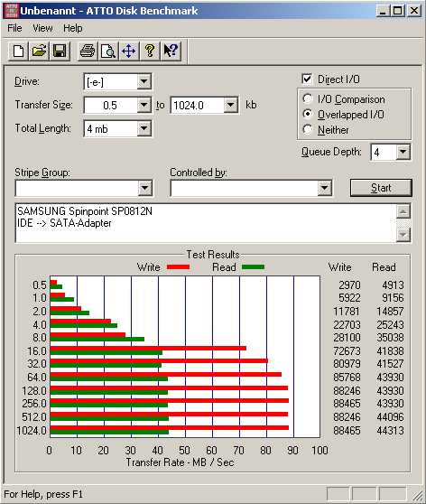Select the I/O Comparison radio button
This screenshot has width=426, height=504.
(308, 99)
